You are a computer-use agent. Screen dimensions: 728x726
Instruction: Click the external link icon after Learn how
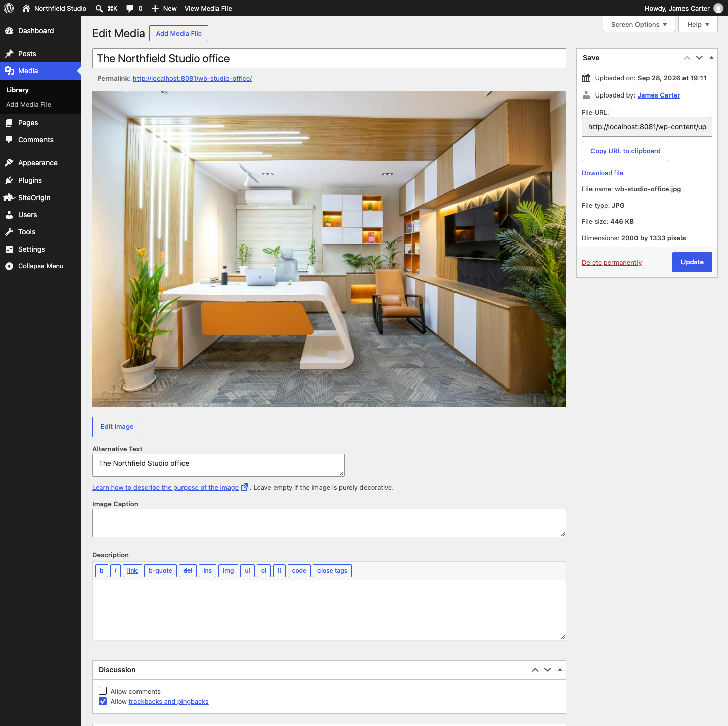245,487
